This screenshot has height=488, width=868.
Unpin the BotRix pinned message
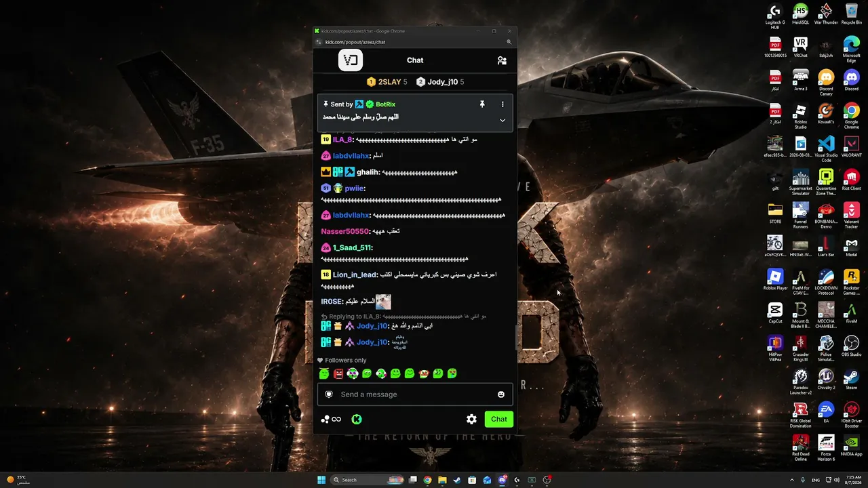click(x=482, y=104)
